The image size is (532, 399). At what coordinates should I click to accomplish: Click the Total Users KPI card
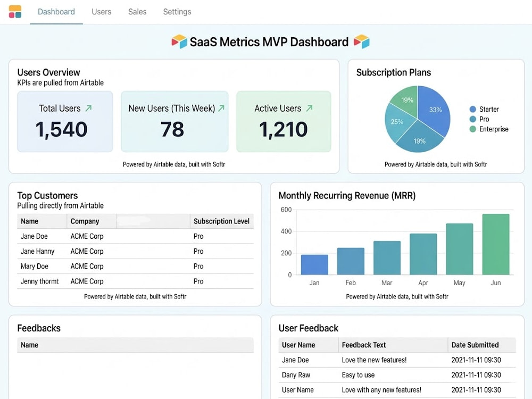pos(65,121)
